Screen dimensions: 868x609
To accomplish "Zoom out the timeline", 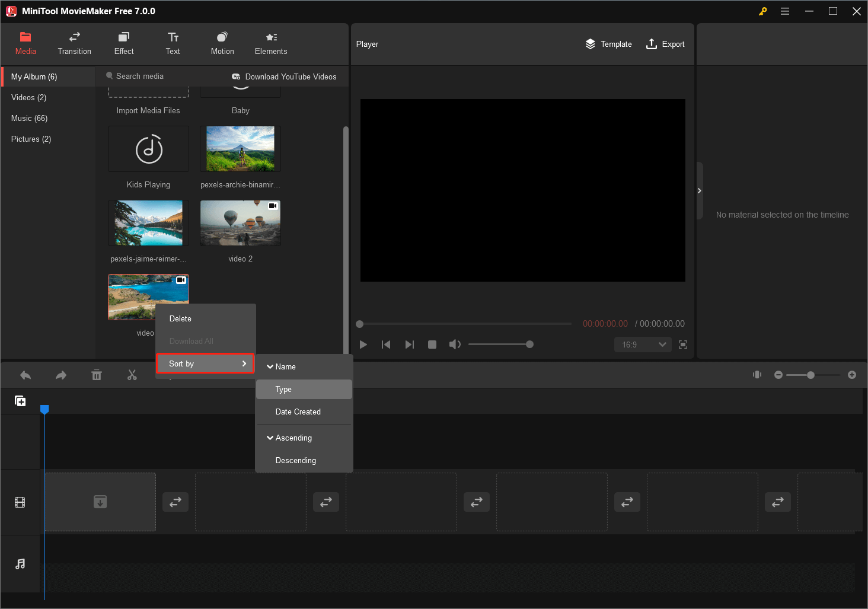I will coord(778,375).
